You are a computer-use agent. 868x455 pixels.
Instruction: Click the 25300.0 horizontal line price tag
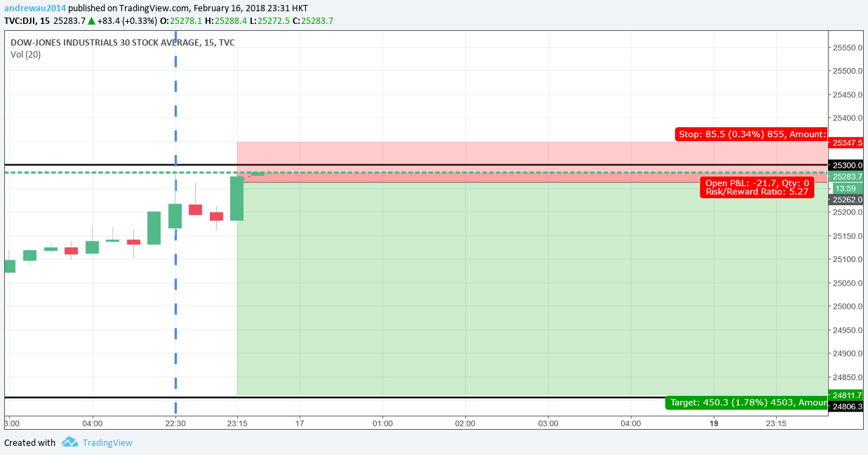[x=847, y=165]
